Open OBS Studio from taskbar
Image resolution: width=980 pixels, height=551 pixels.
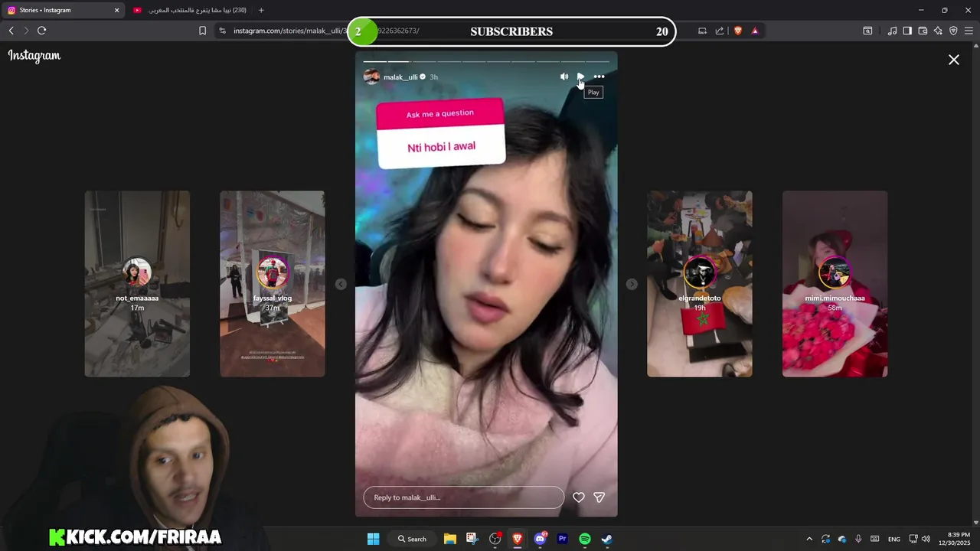(495, 539)
